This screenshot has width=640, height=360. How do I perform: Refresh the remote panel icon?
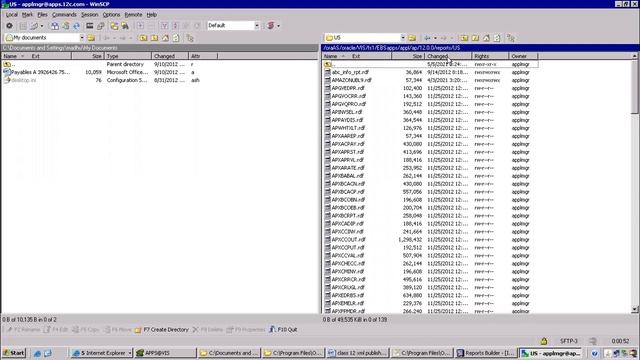497,38
